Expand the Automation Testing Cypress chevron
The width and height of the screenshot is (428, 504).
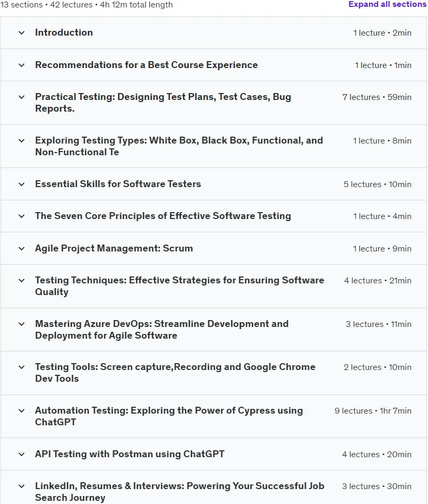click(22, 411)
